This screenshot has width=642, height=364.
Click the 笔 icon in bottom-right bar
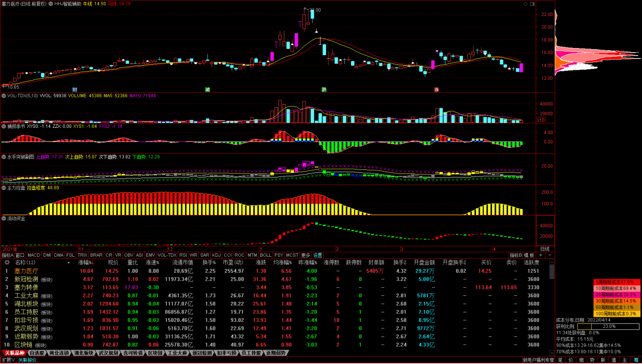point(561,360)
